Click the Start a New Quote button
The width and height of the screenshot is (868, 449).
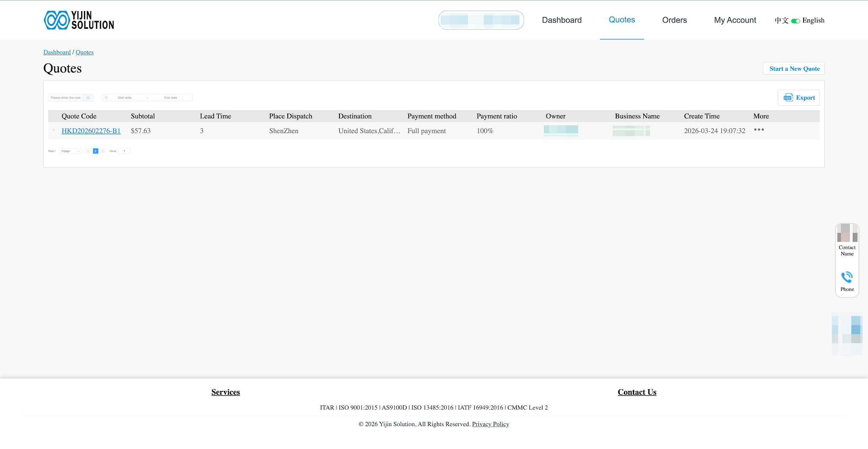point(793,68)
